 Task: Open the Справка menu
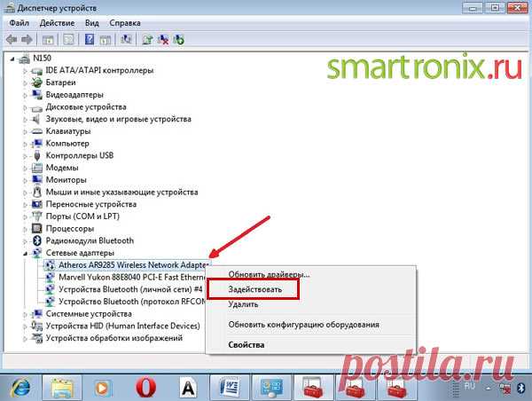pyautogui.click(x=125, y=23)
